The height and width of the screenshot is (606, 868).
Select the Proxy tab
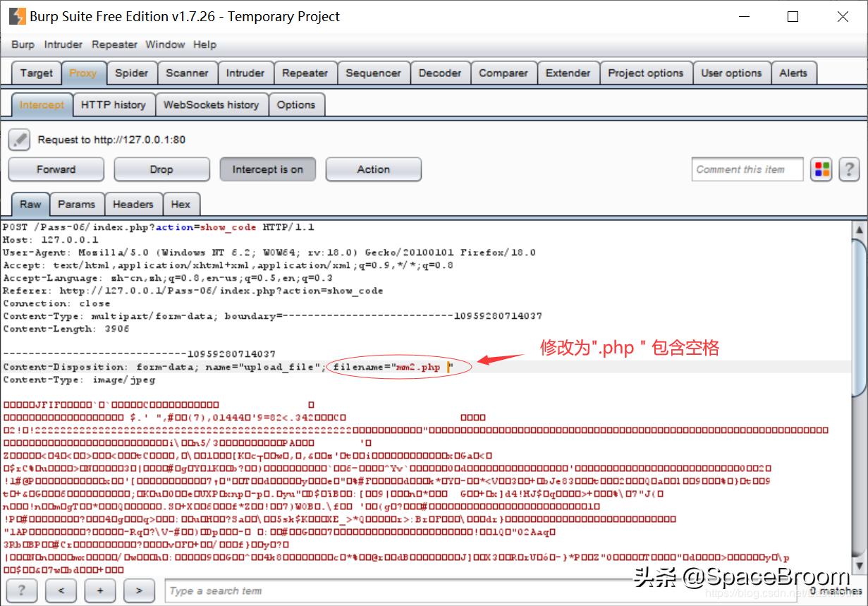pyautogui.click(x=83, y=73)
